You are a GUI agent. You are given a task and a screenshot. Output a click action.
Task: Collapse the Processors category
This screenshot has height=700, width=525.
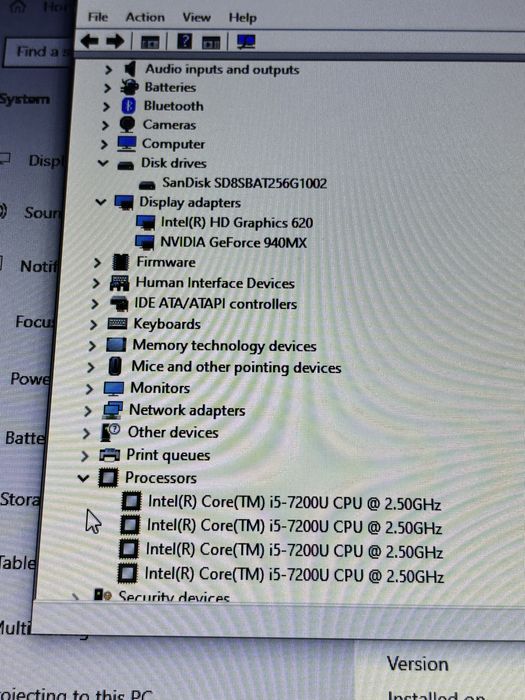point(83,478)
